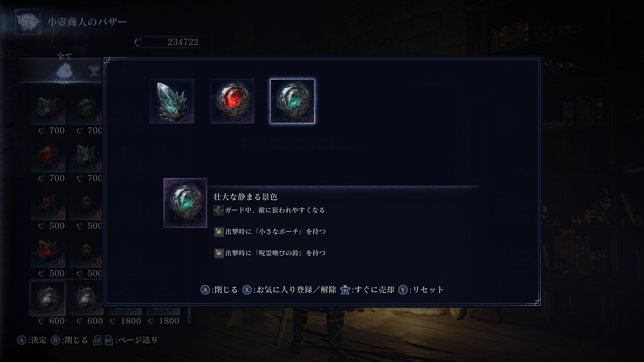
Task: Click X お気に入り登録／解除 favorite toggle
Action: pos(289,290)
